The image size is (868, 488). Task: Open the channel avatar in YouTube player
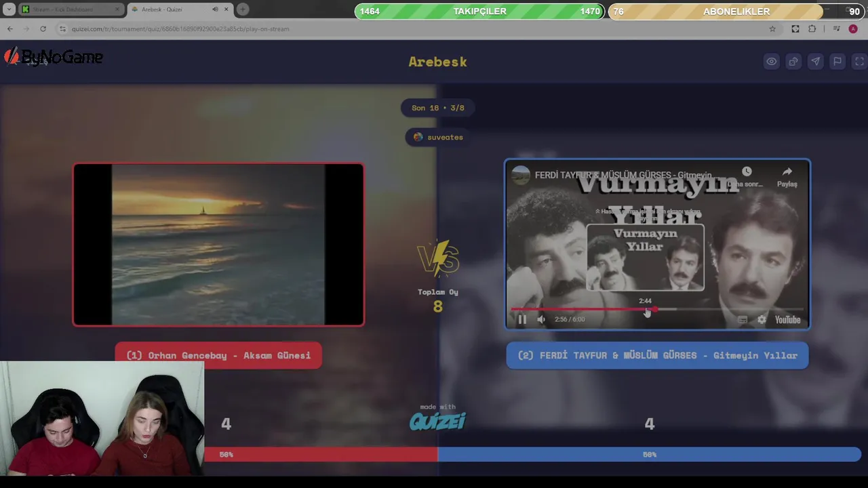coord(521,175)
